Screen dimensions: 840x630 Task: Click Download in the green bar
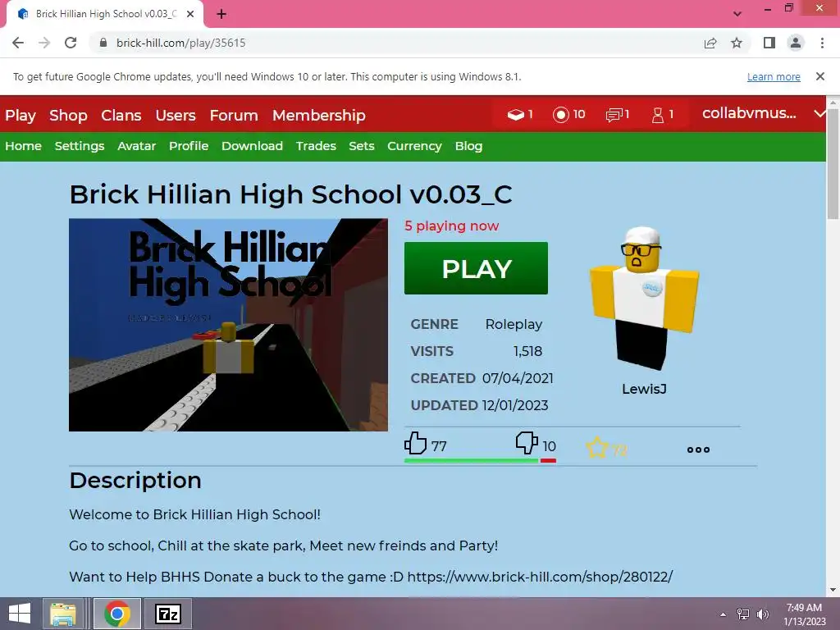pyautogui.click(x=253, y=146)
